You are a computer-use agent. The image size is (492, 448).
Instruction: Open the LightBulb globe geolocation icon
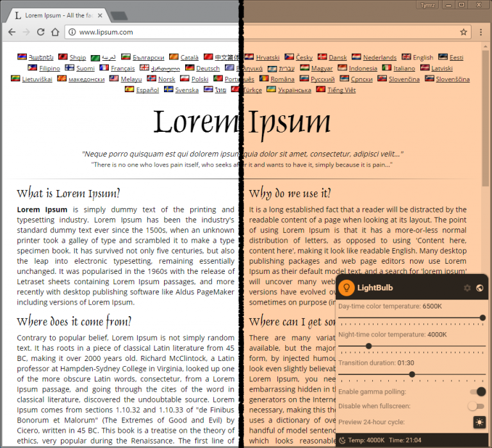coord(479,288)
